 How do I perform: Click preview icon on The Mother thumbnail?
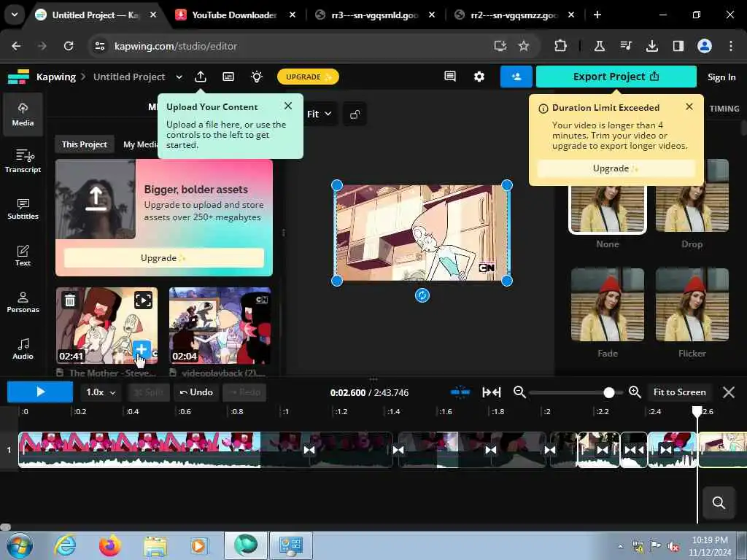[x=143, y=300]
